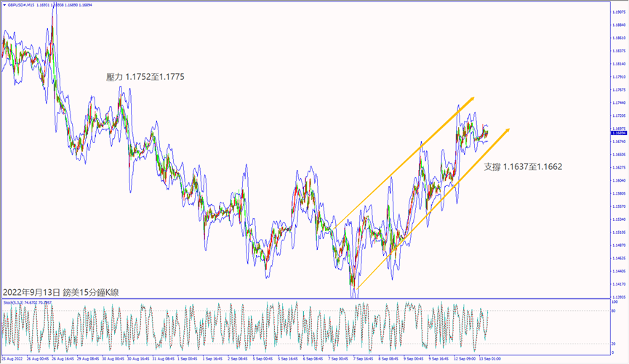This screenshot has height=364, width=629.
Task: Click the 1.17440 level on price axis
Action: (x=619, y=102)
